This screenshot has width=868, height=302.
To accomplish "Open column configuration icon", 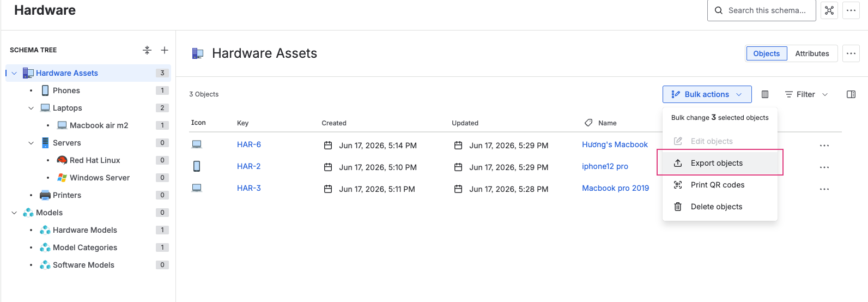I will tap(765, 94).
